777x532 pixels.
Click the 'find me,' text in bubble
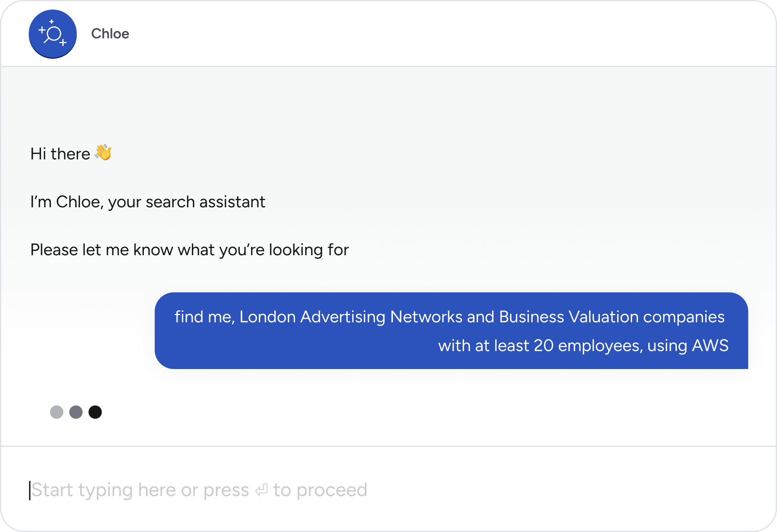tap(204, 317)
